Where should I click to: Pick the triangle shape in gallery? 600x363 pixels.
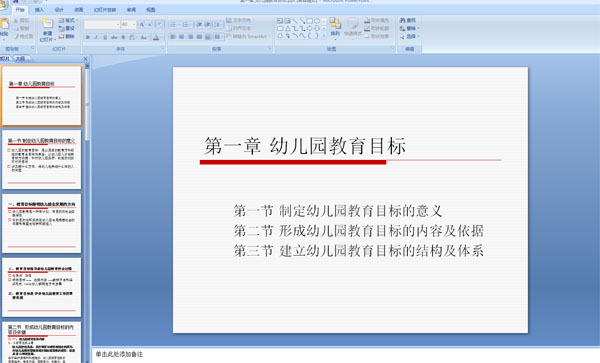[x=287, y=29]
